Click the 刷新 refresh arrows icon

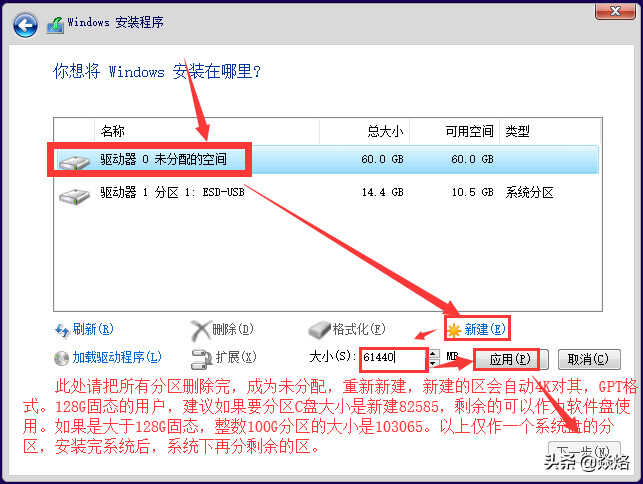(x=62, y=330)
